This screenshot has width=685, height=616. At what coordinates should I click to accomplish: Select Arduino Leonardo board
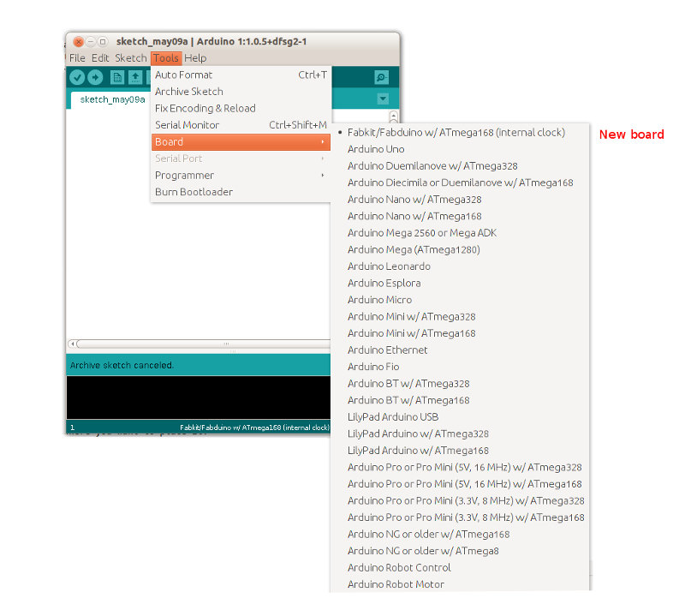(460, 266)
